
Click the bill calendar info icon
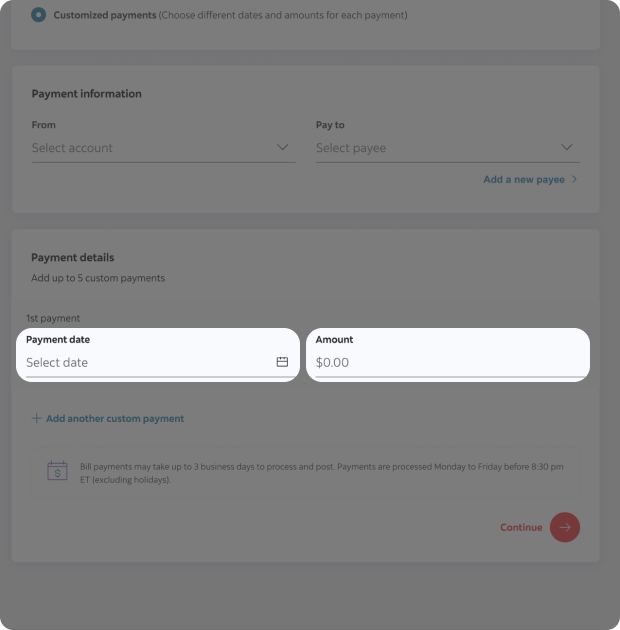tap(58, 471)
